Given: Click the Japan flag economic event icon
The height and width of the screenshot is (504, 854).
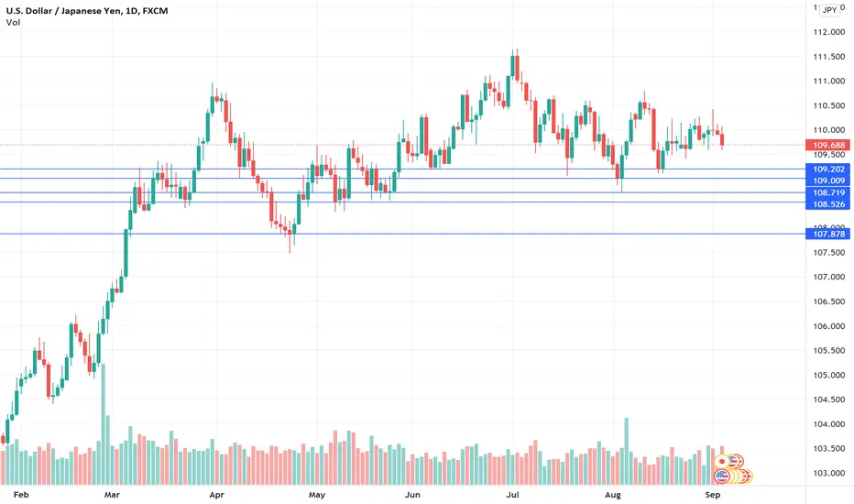Looking at the screenshot, I should click(723, 462).
